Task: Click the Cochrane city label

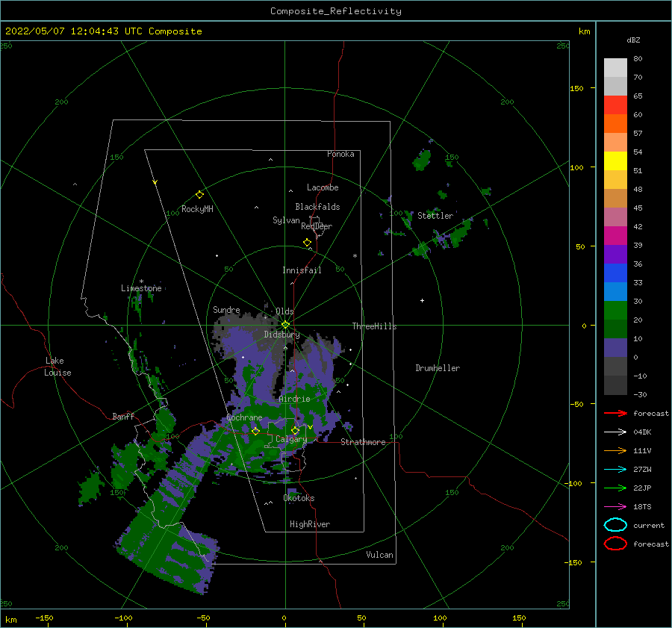Action: (x=244, y=417)
